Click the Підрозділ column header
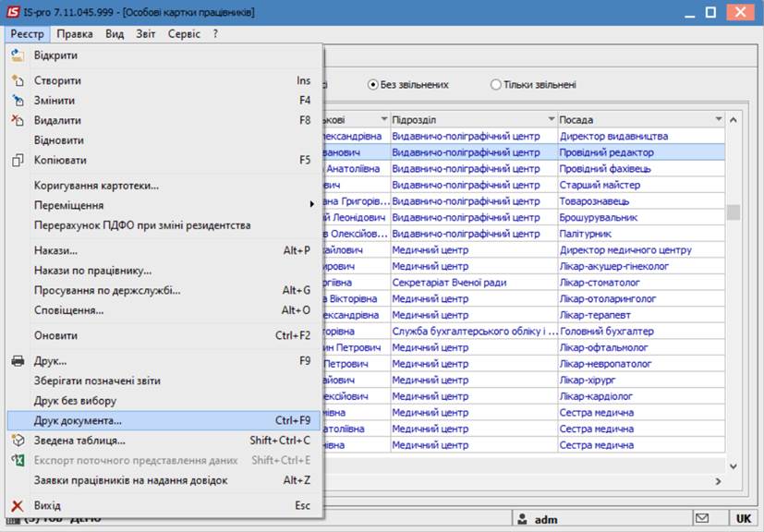Viewport: 764px width, 532px height. coord(474,120)
